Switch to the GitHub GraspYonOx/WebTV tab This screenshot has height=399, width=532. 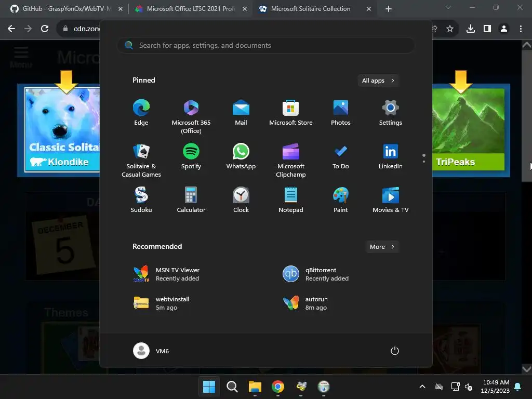coord(66,9)
